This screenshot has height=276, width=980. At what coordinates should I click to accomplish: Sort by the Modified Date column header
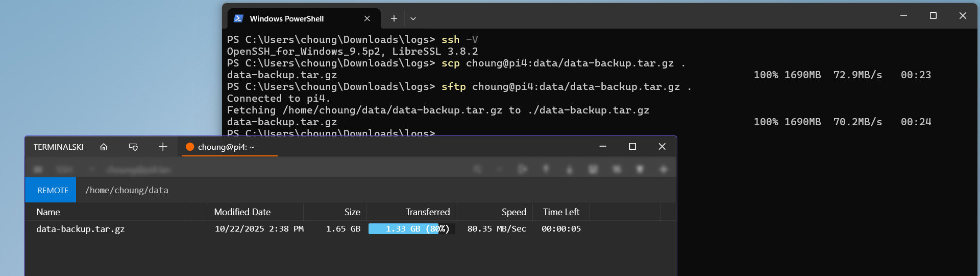coord(242,212)
